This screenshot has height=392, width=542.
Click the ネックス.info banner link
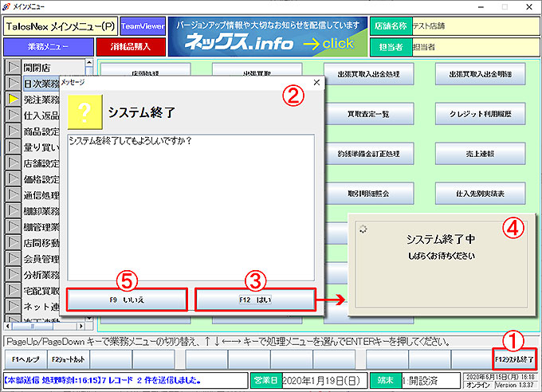268,37
